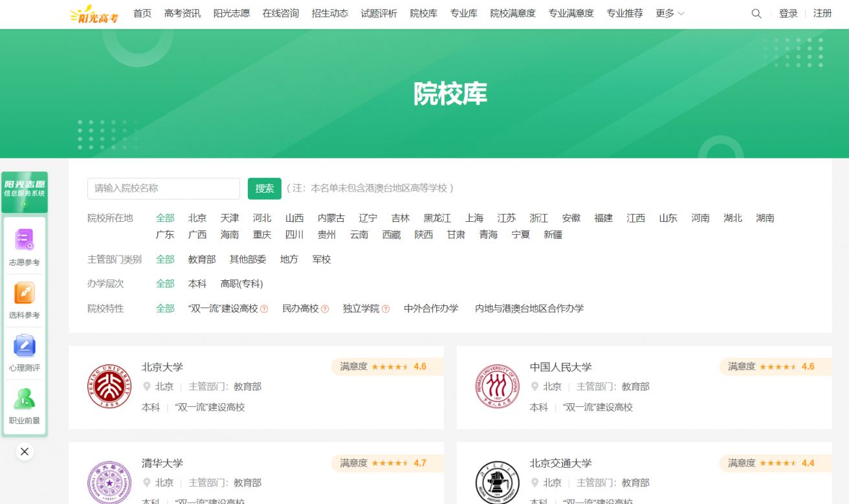Open the 北京大学 logo thumbnail
Viewport: 849px width, 504px height.
109,386
